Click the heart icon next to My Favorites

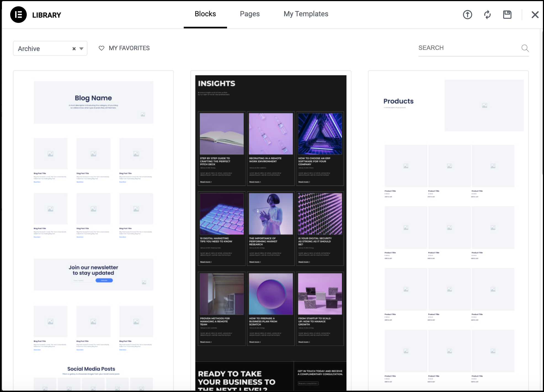(x=101, y=48)
